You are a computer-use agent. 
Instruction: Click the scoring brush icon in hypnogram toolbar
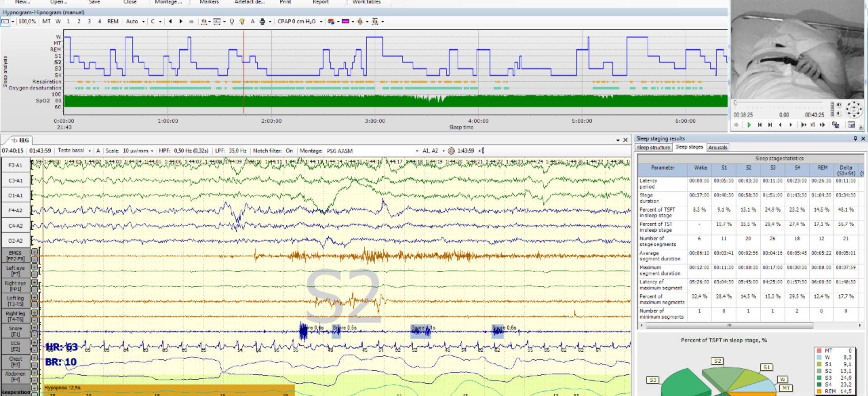pos(360,21)
